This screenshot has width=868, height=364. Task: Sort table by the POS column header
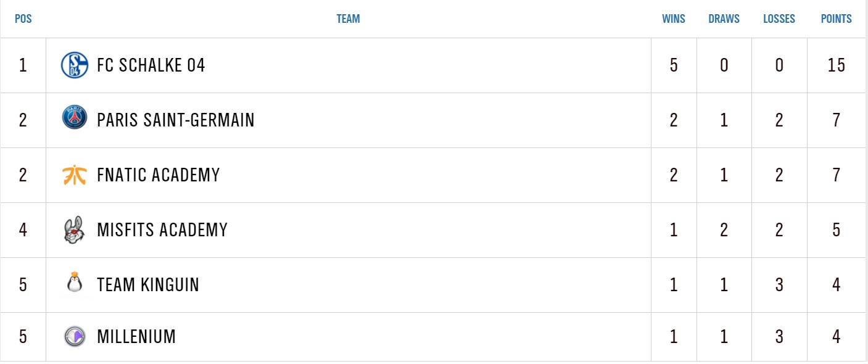[23, 19]
